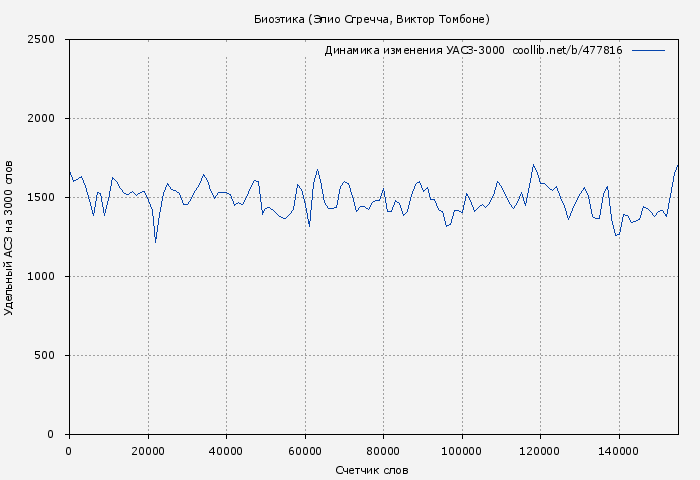The width and height of the screenshot is (700, 480).
Task: Click the deepest dip of the line near 22000
Action: point(155,242)
